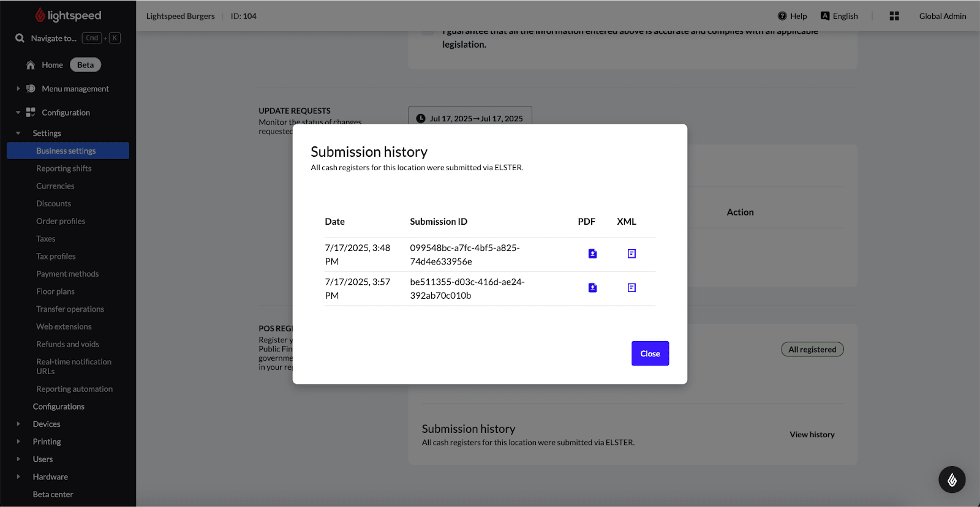
Task: Click the Lightspeed flame chat icon
Action: (x=952, y=480)
